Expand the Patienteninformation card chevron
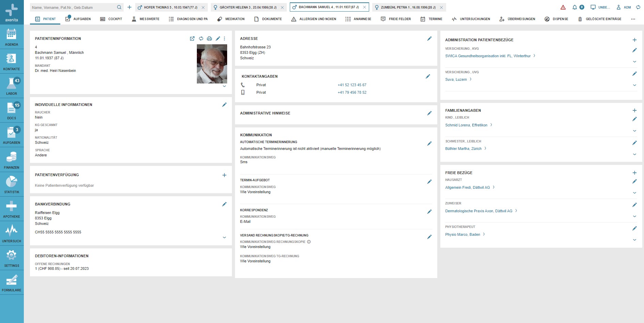Screen dimensions: 644x323 (224, 87)
